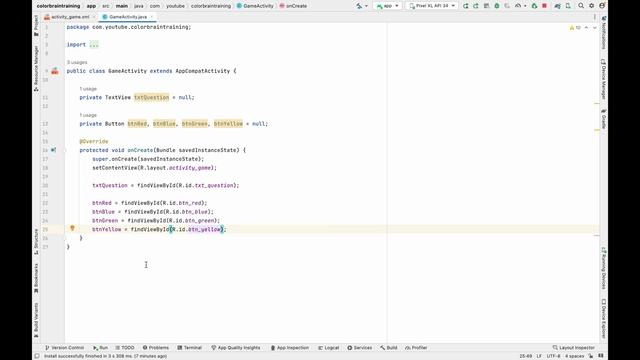Image resolution: width=640 pixels, height=360 pixels.
Task: Expand the folded import statement
Action: pyautogui.click(x=94, y=44)
